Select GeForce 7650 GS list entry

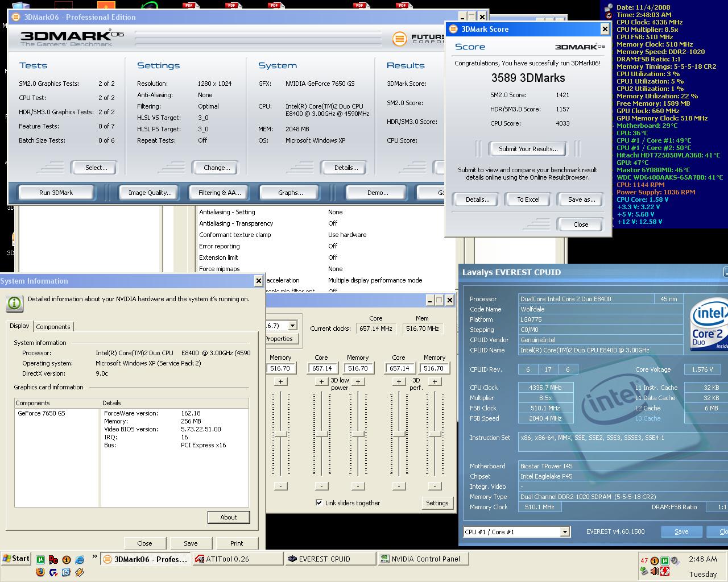(x=42, y=413)
